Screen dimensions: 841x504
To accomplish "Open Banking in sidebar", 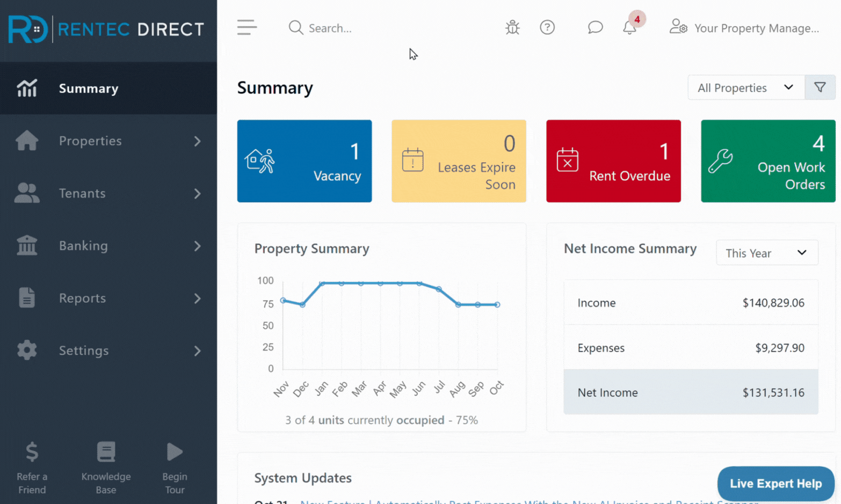I will pyautogui.click(x=108, y=246).
